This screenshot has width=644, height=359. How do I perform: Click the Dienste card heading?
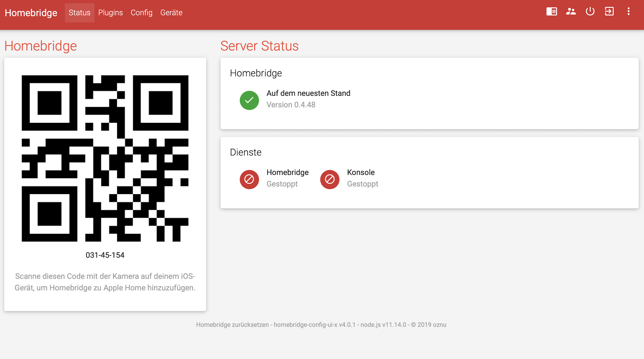tap(245, 152)
